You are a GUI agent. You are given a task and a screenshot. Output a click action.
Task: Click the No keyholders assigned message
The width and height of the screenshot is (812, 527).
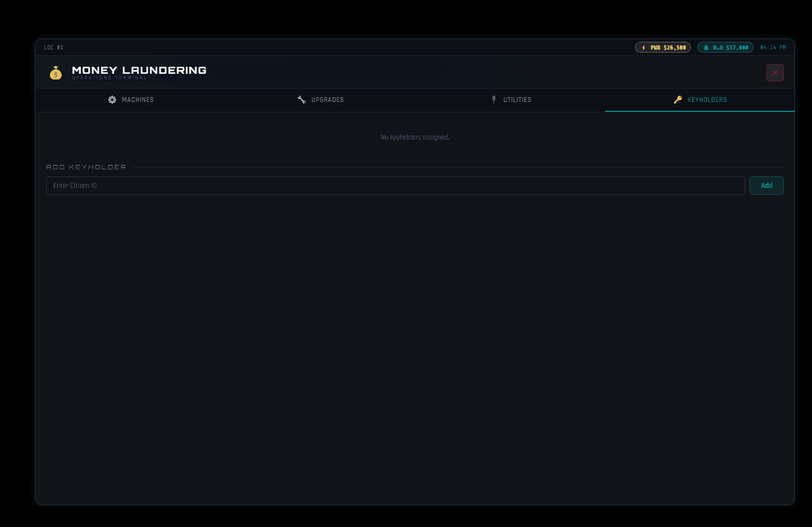click(415, 137)
